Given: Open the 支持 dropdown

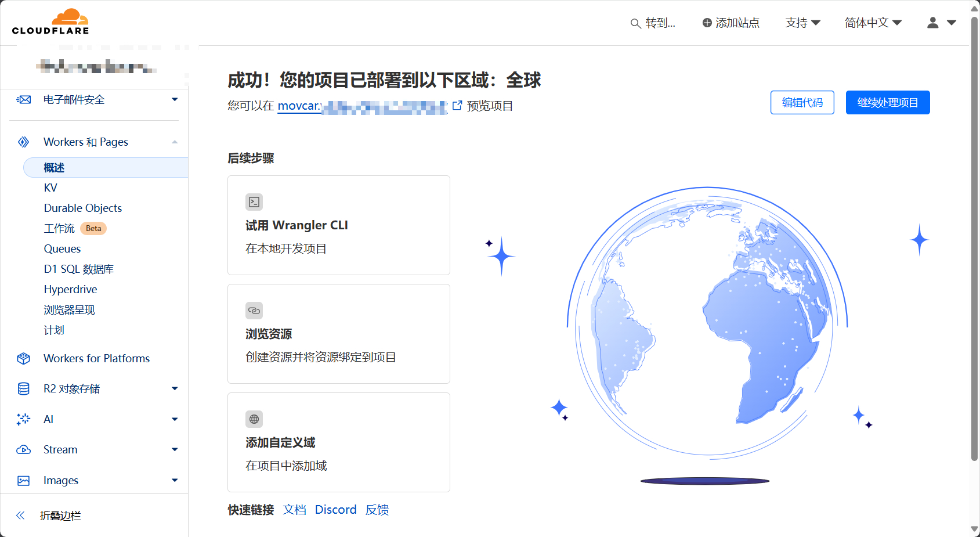Looking at the screenshot, I should pos(802,23).
